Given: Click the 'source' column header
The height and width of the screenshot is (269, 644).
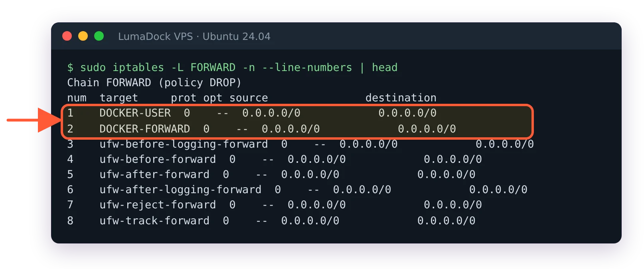Looking at the screenshot, I should [249, 98].
